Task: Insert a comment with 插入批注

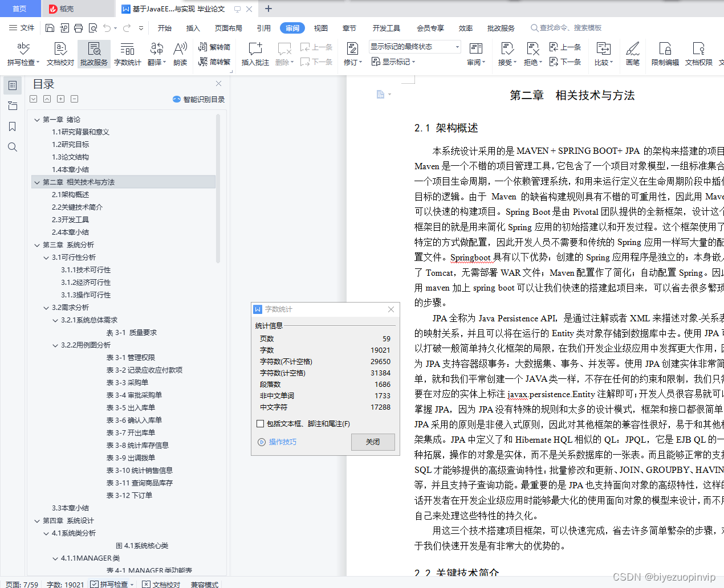Action: pyautogui.click(x=254, y=54)
